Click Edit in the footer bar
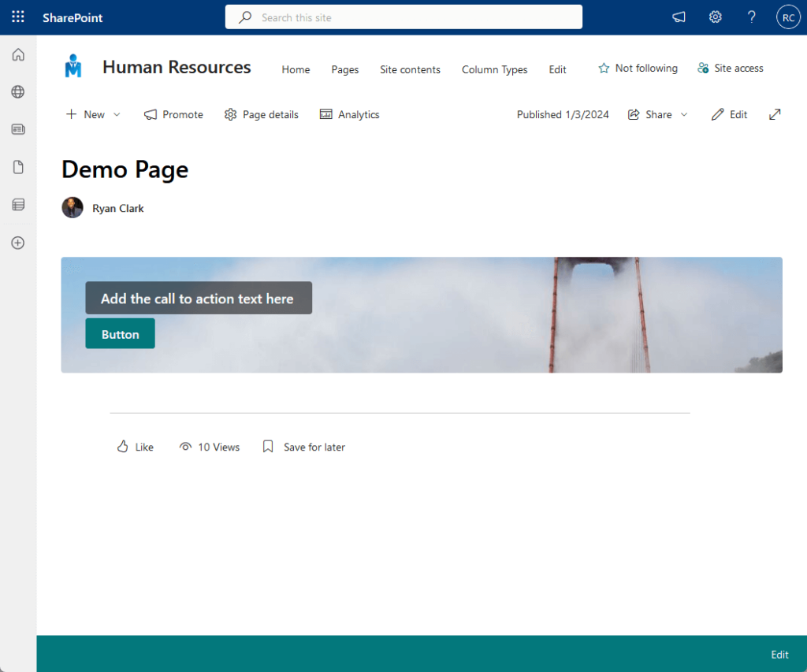This screenshot has height=672, width=807. (x=779, y=654)
